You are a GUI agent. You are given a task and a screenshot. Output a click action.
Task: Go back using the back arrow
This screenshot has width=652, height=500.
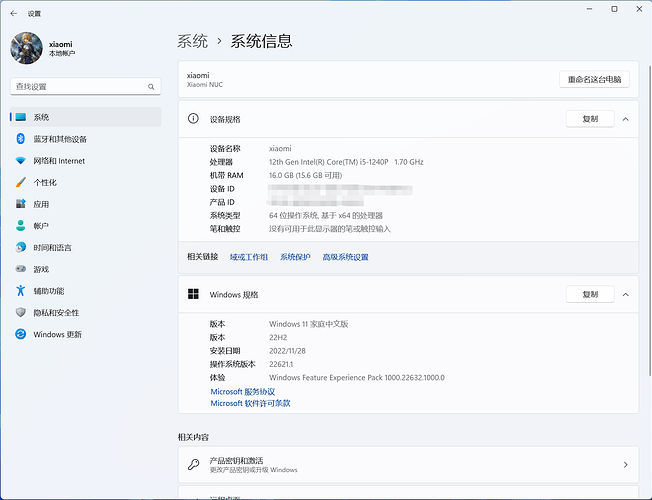pos(14,14)
